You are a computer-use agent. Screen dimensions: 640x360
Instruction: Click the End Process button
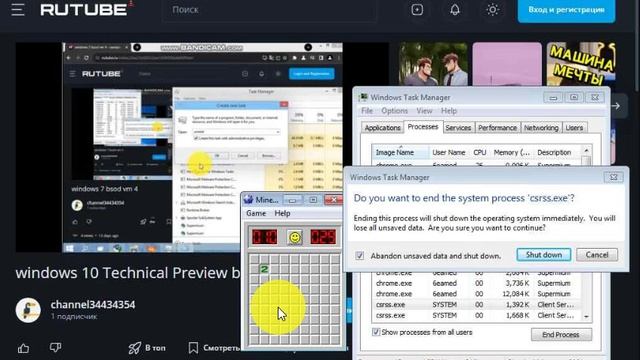coord(561,335)
